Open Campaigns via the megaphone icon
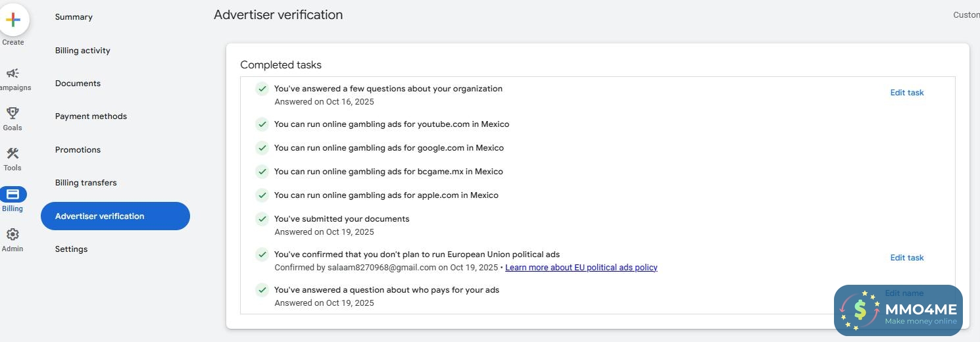The height and width of the screenshot is (342, 980). [12, 73]
